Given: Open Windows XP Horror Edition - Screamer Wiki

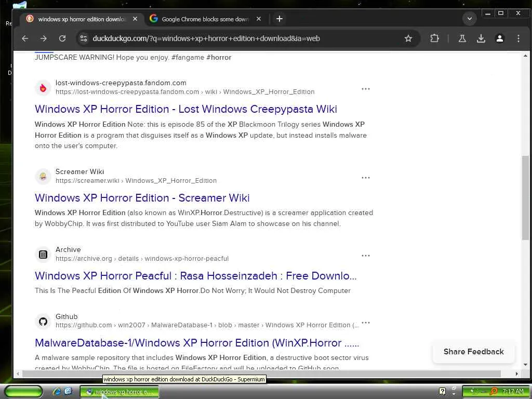Looking at the screenshot, I should (x=142, y=198).
